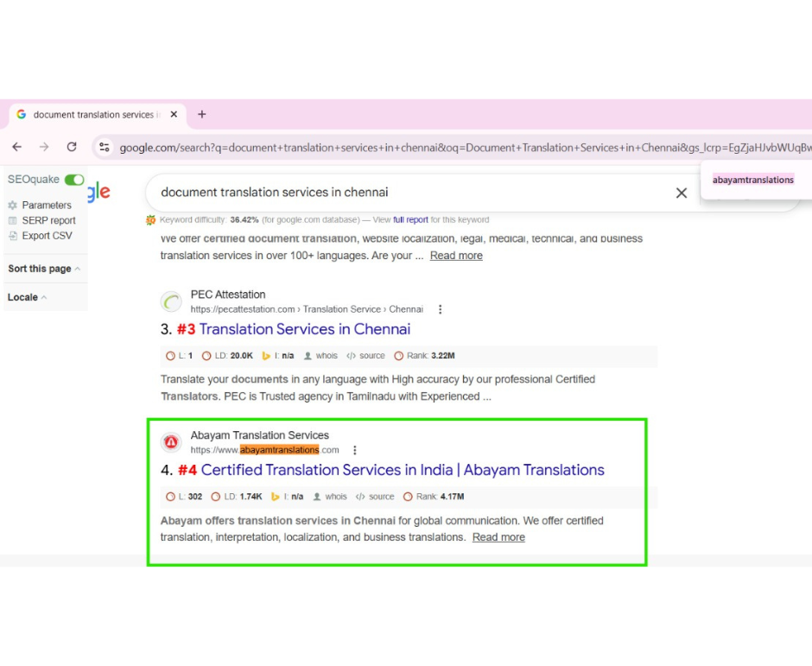The height and width of the screenshot is (666, 812).
Task: Open PEC Attestation favicon
Action: tap(171, 301)
